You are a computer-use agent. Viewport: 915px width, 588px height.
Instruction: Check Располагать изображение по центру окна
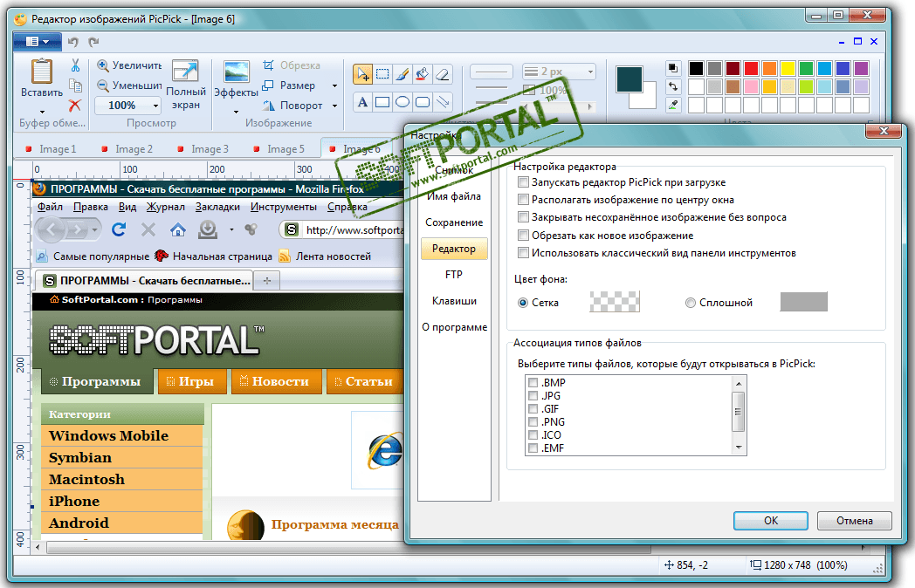click(x=524, y=200)
